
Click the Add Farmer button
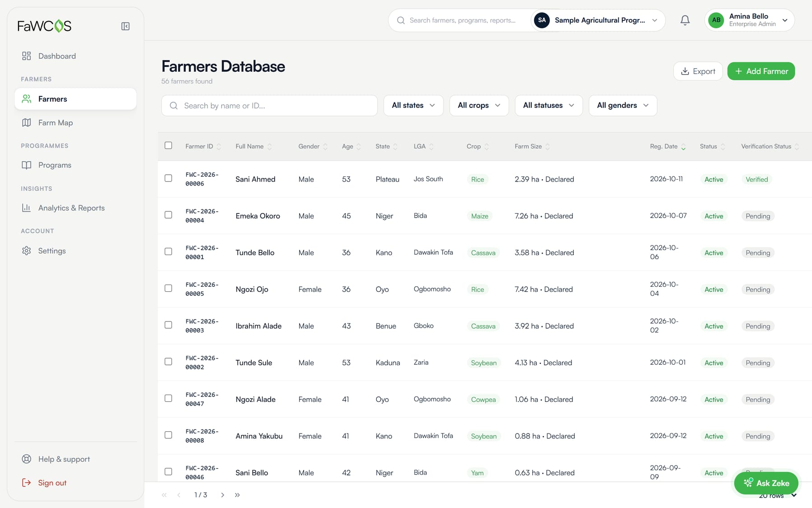click(761, 71)
